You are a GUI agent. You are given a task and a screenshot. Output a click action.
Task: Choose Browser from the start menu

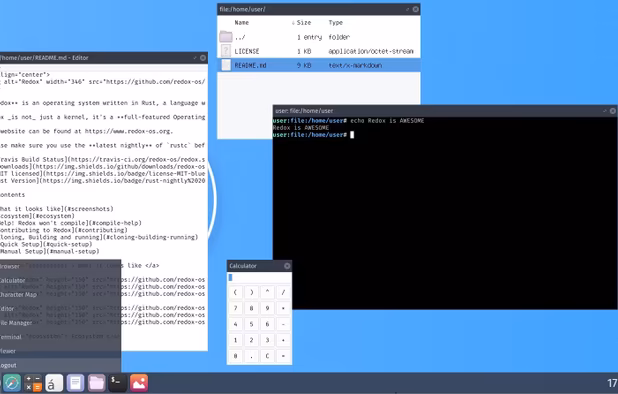60,266
